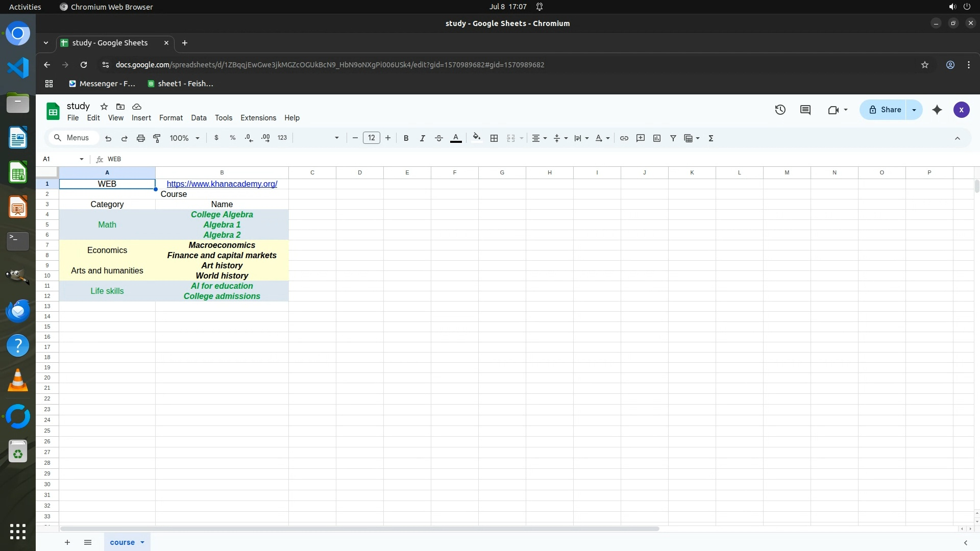Screen dimensions: 980x551
Task: Open the Format menu
Action: pyautogui.click(x=170, y=118)
